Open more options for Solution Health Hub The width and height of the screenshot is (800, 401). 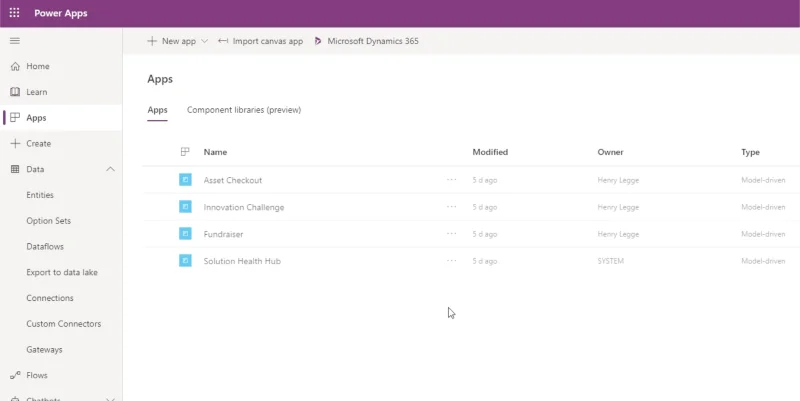pos(452,261)
